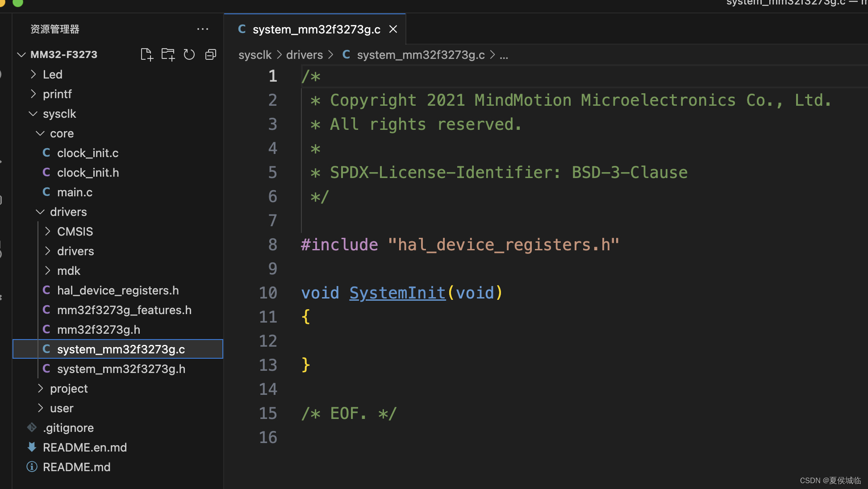Viewport: 868px width, 489px height.
Task: Click the hal_device_registers.h include string
Action: pyautogui.click(x=504, y=244)
